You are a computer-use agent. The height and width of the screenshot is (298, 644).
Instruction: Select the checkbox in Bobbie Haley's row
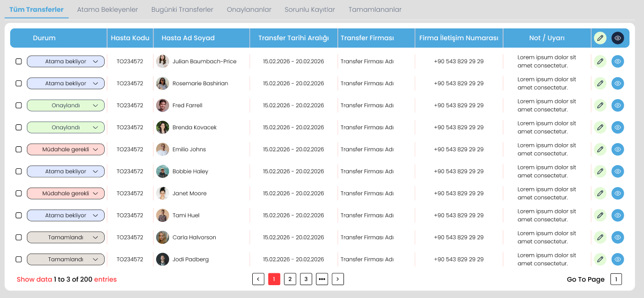(x=19, y=172)
